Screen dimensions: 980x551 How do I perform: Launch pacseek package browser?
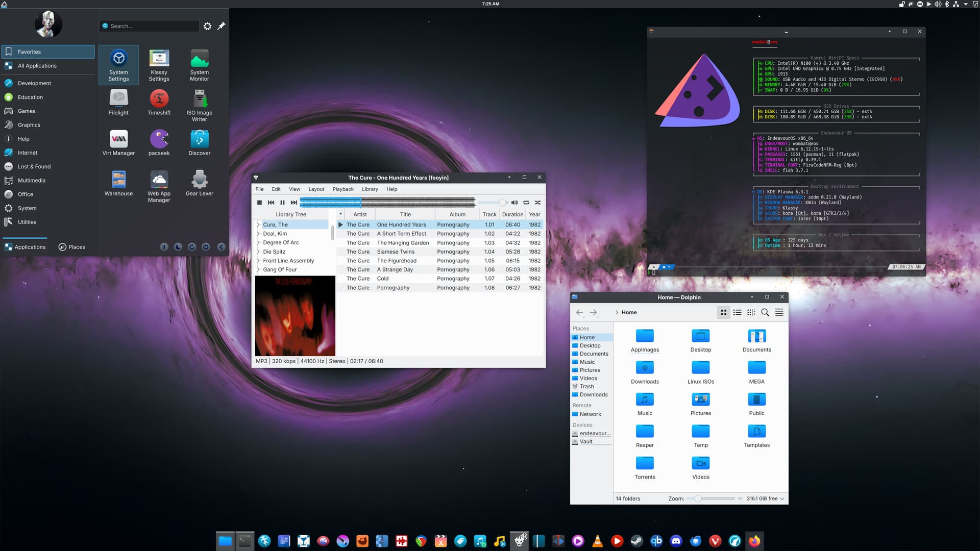[x=159, y=143]
